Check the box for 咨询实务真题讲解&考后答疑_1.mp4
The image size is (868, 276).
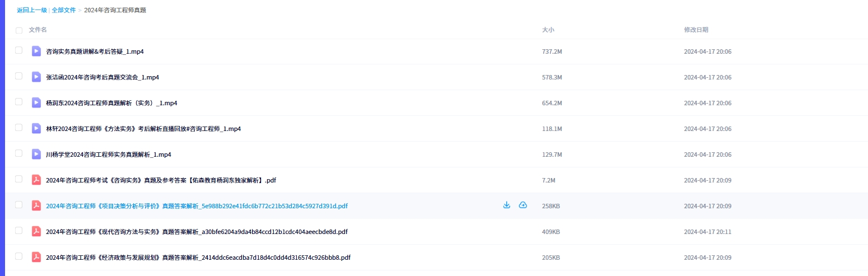[x=19, y=50]
